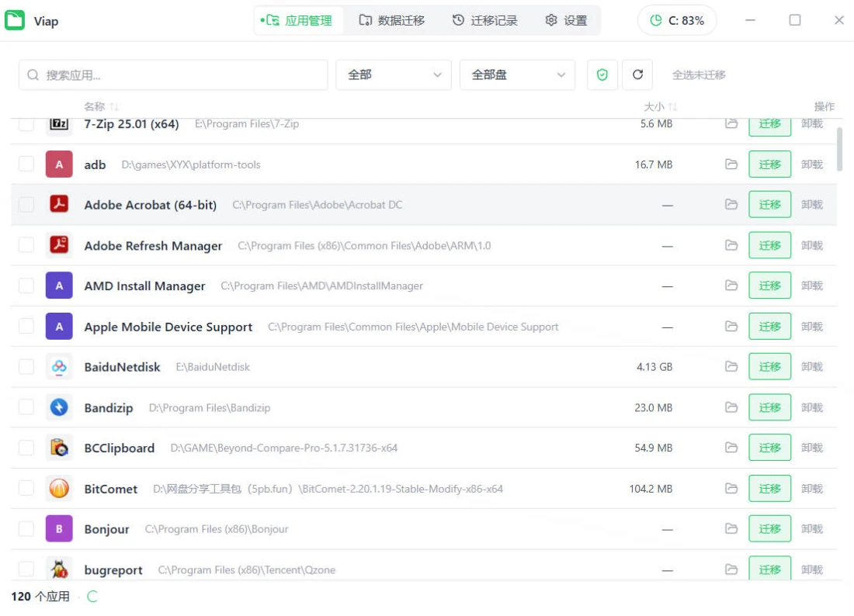Click 迁移 button for adb
Viewport: 854px width, 616px height.
coord(769,164)
